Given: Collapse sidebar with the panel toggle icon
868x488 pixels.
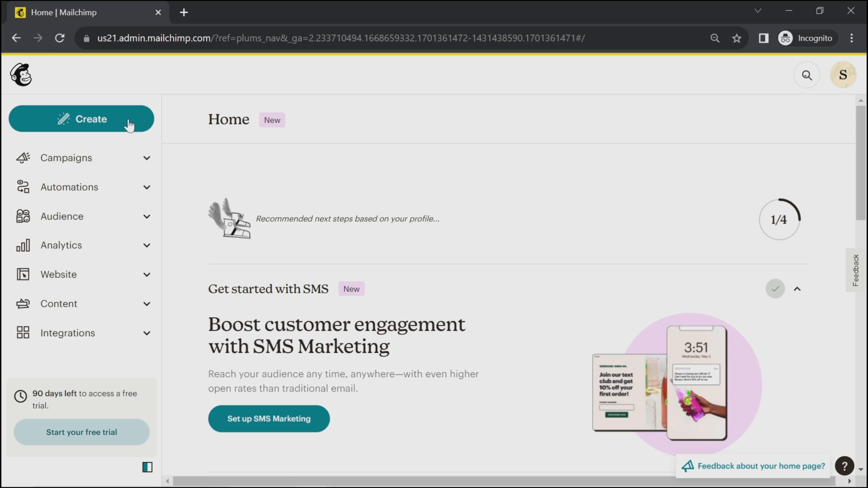Looking at the screenshot, I should [x=147, y=467].
